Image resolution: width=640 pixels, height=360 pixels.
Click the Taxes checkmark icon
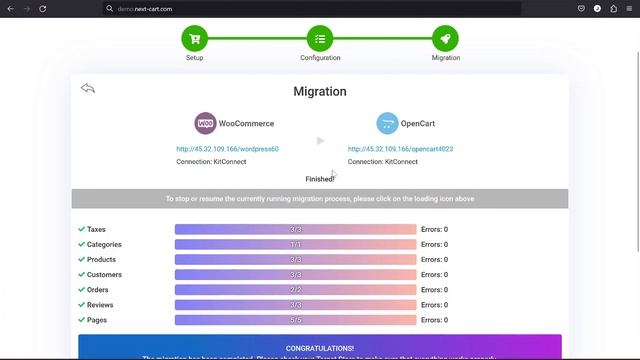(x=81, y=229)
